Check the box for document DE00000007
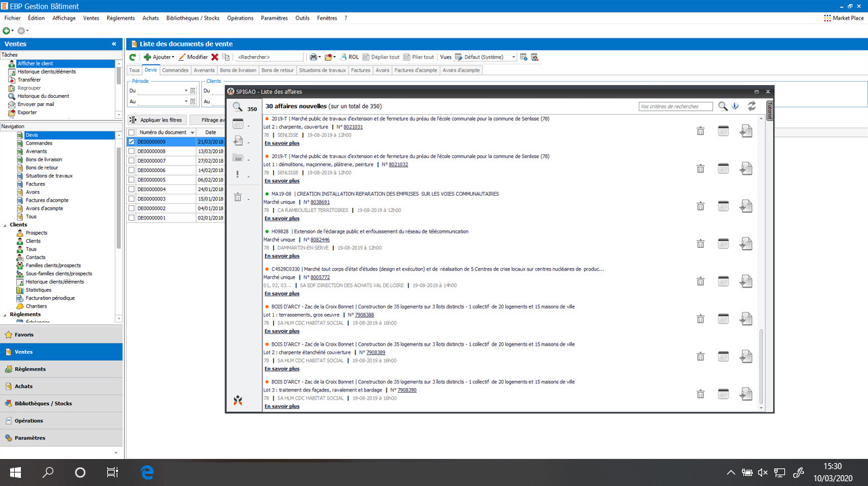Image resolution: width=868 pixels, height=486 pixels. pos(132,161)
